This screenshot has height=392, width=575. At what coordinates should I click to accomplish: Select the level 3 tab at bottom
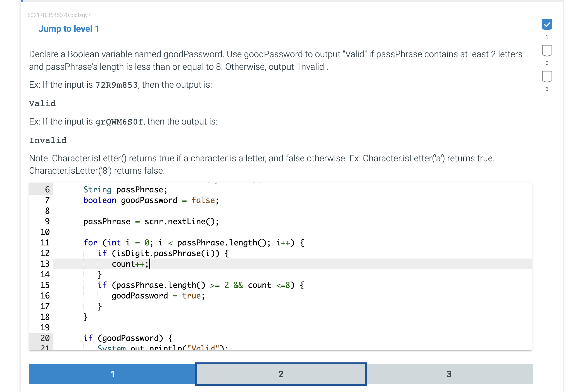449,374
